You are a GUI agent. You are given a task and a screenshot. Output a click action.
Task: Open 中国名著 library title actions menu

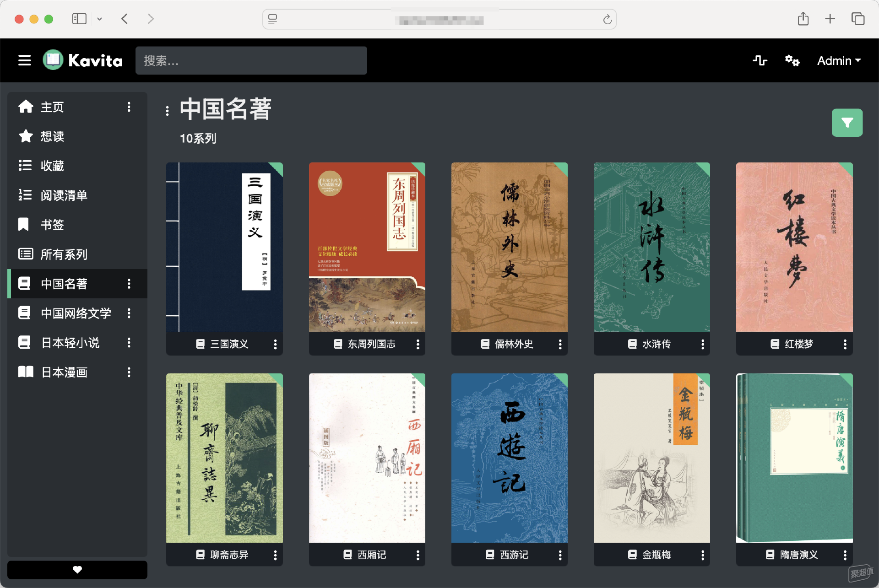pos(168,111)
